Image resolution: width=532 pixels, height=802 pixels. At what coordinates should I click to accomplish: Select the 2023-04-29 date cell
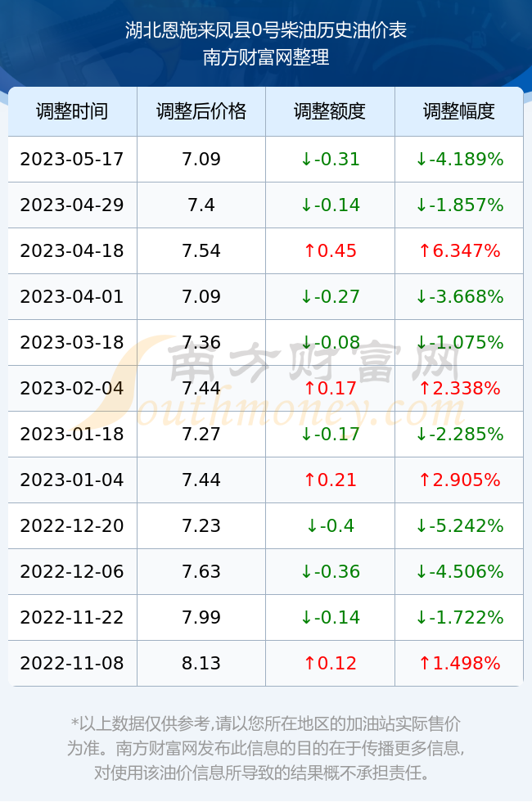coord(72,205)
